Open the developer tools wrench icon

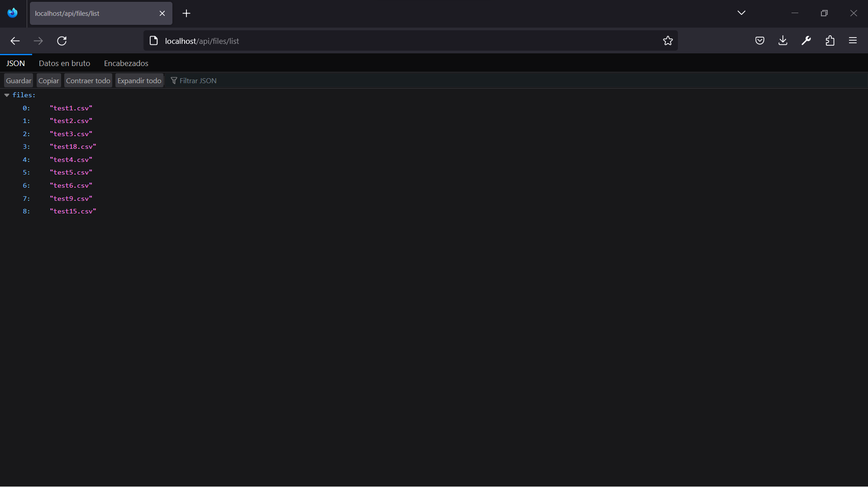(x=806, y=41)
